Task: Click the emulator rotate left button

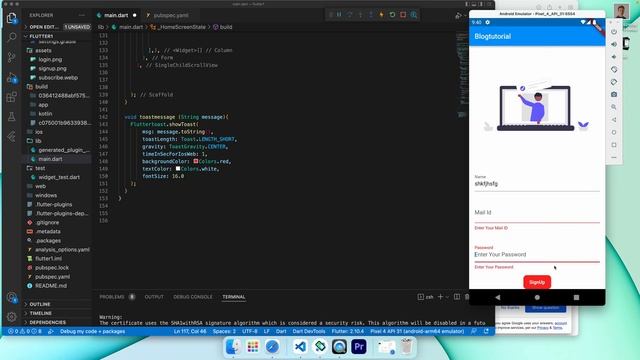Action: pyautogui.click(x=614, y=69)
